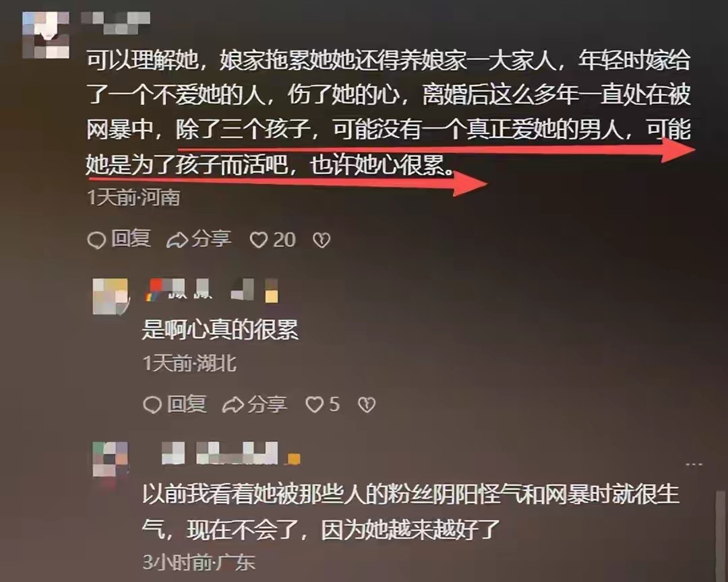Click speech bubble icon under Henan (河南) comment
This screenshot has height=582, width=728.
click(x=96, y=240)
